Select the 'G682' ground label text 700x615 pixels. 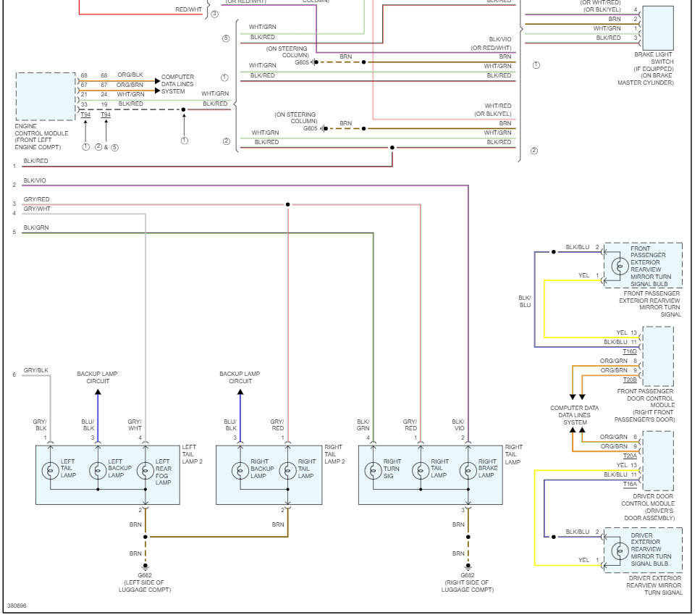[x=468, y=575]
